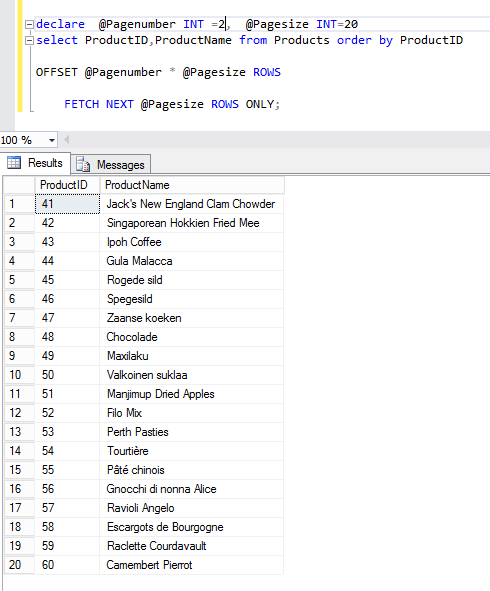Viewport: 490px width, 591px height.
Task: Select the Results tab
Action: click(x=35, y=163)
